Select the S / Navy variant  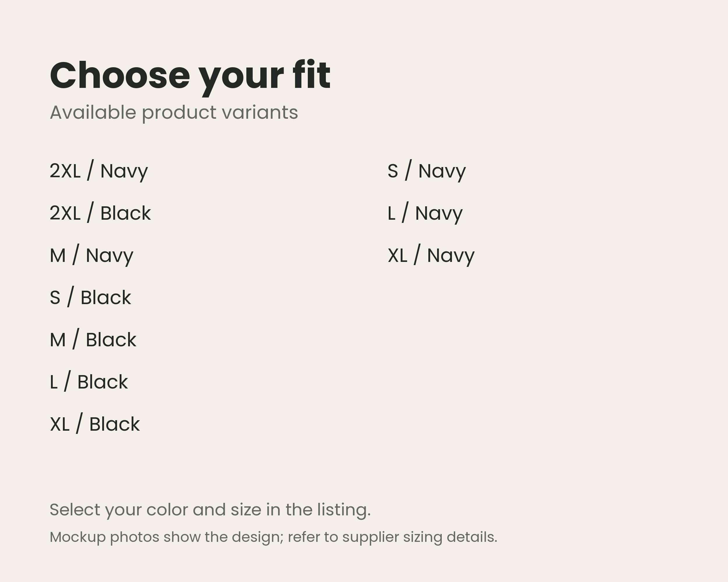427,171
